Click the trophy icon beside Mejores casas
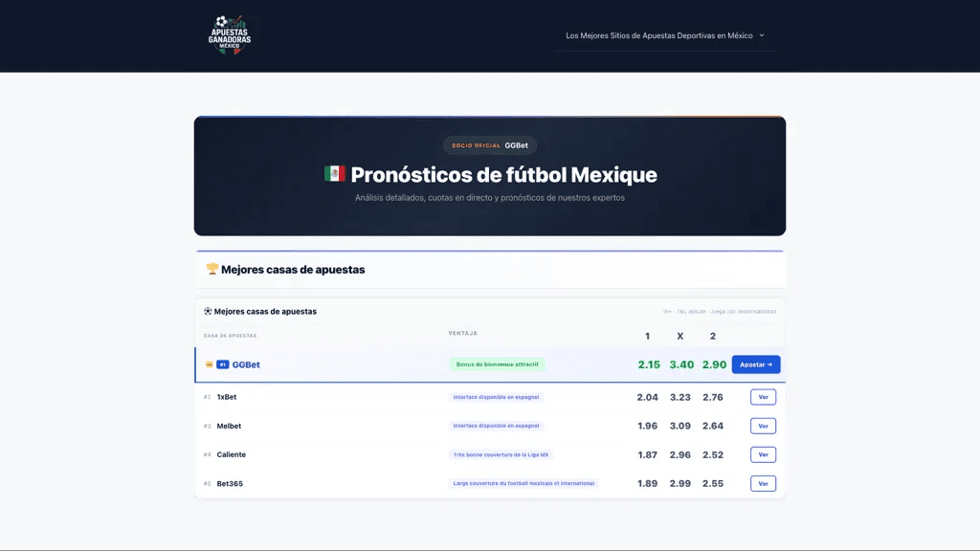The image size is (980, 551). (x=212, y=269)
